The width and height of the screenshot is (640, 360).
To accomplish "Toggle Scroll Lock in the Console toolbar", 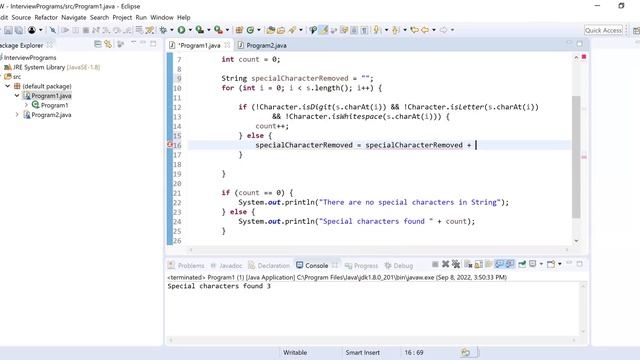I will (x=478, y=264).
